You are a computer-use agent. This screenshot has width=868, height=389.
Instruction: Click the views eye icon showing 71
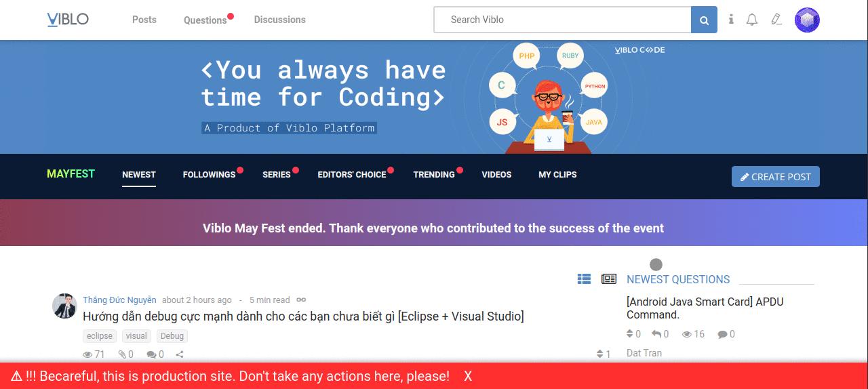(x=87, y=354)
